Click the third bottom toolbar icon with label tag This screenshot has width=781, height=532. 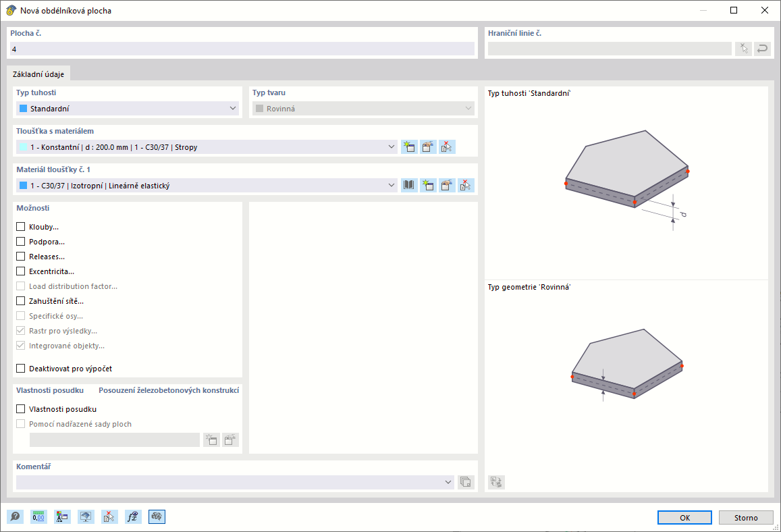click(x=62, y=517)
